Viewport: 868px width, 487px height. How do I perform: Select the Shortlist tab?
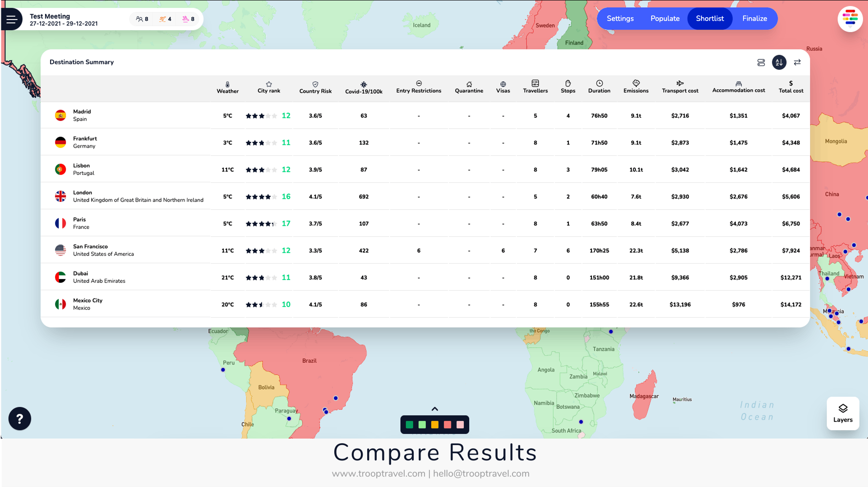coord(710,18)
